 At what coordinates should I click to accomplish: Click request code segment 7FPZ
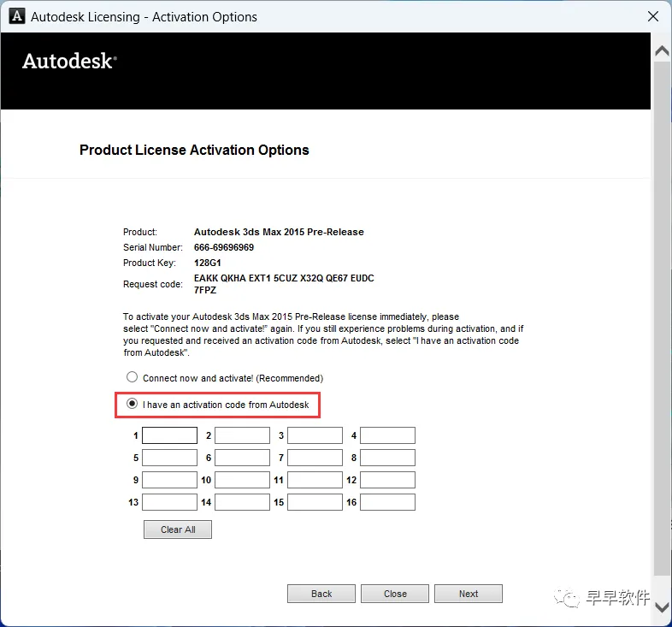pyautogui.click(x=205, y=290)
